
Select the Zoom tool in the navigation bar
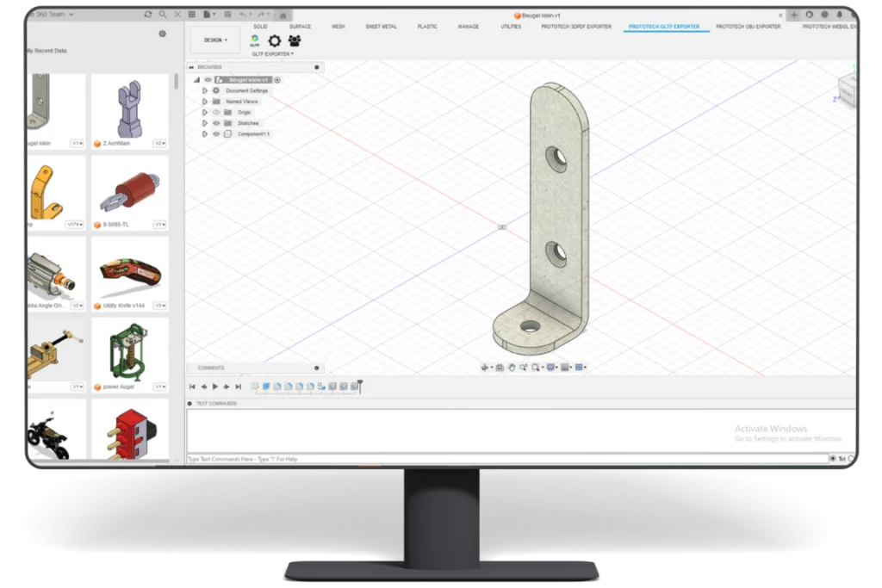[523, 368]
